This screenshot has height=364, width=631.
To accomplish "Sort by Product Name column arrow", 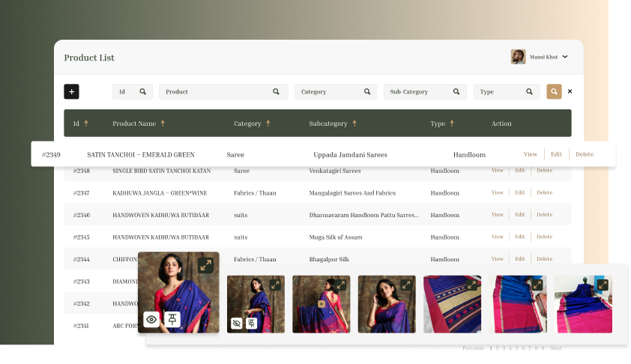I will (163, 124).
